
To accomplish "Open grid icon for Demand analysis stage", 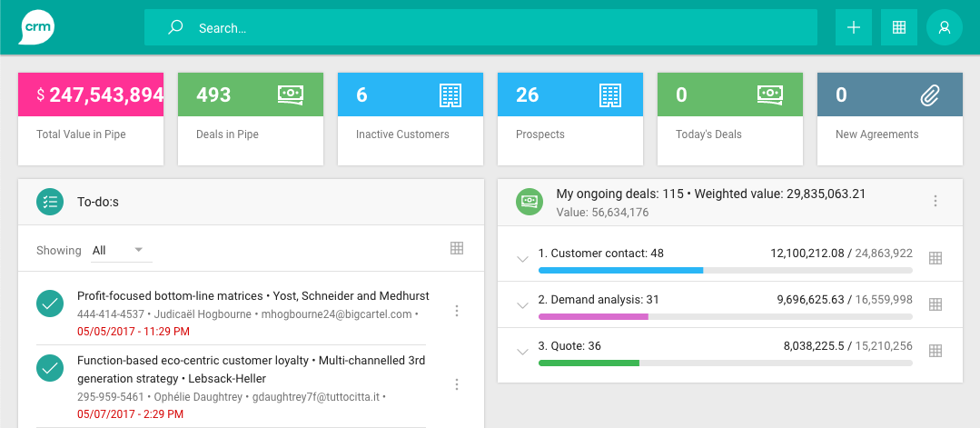I will point(935,304).
